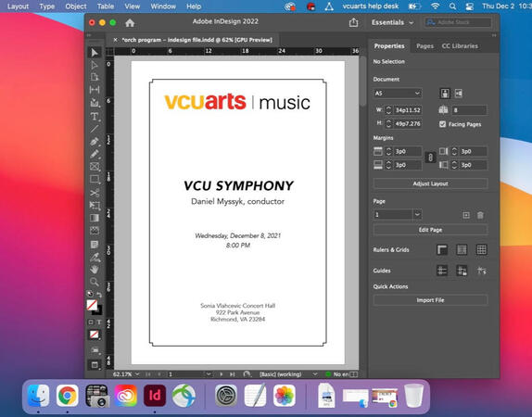The image size is (532, 417).
Task: Click the height stepper arrows
Action: 389,123
